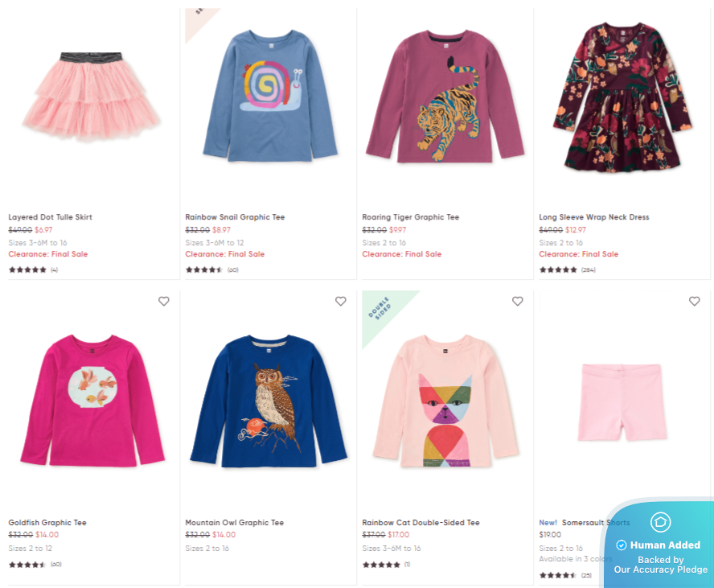Click the Rainbow Cat Double-Sided Tee title

click(421, 523)
